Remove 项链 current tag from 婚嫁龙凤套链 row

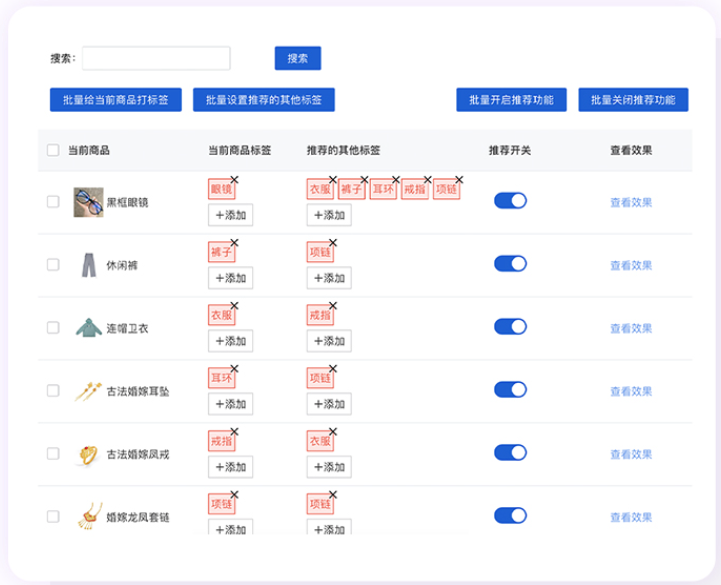coord(235,495)
